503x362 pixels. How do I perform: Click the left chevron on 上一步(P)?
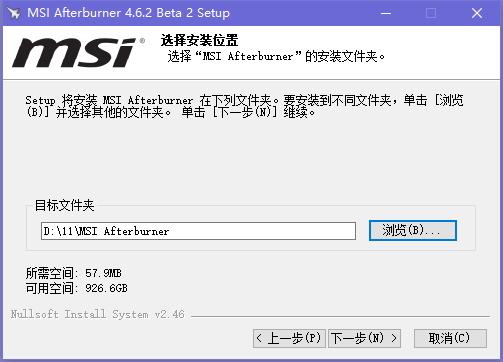click(x=259, y=338)
